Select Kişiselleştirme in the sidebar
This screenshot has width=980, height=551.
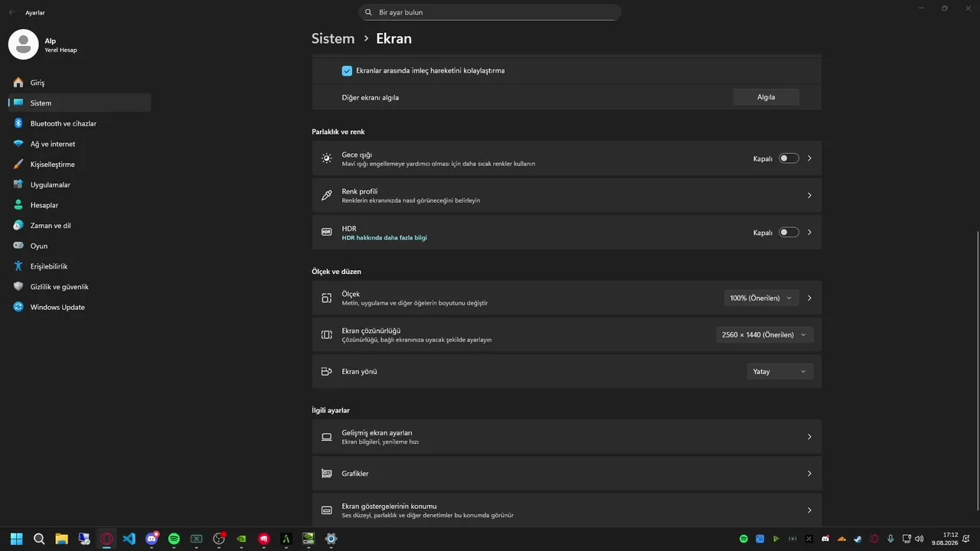(80, 165)
